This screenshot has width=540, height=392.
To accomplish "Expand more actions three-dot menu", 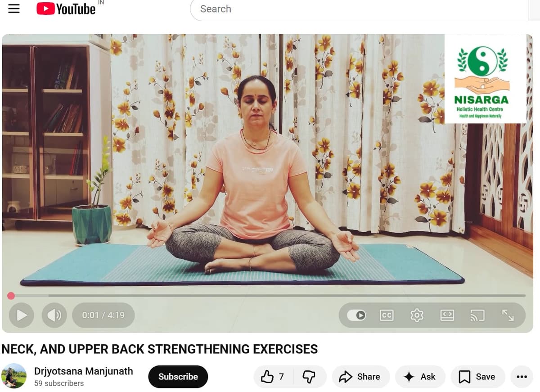I will 522,377.
